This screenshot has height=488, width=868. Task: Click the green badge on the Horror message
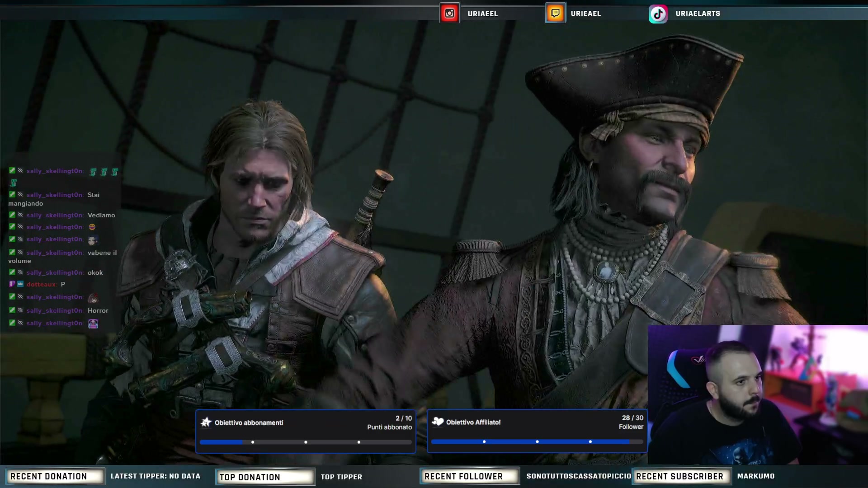point(12,310)
